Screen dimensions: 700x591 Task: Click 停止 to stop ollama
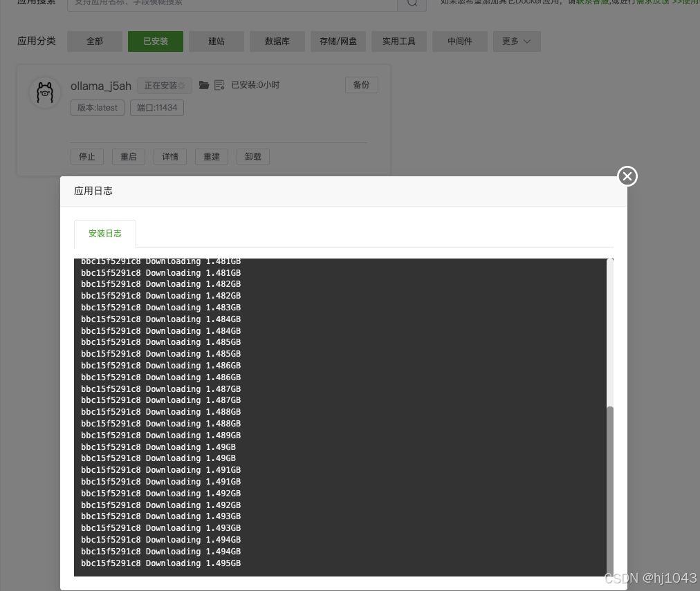(87, 156)
